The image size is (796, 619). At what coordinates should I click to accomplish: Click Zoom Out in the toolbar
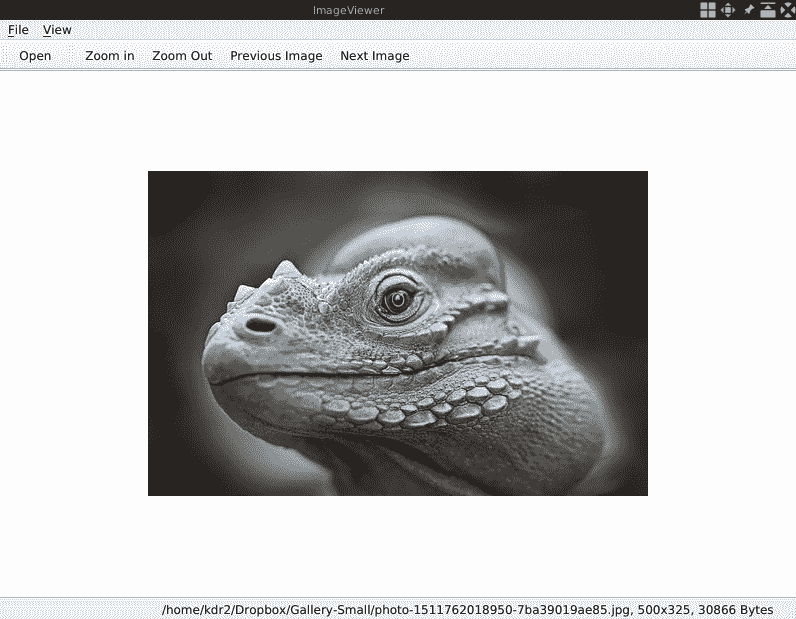182,56
